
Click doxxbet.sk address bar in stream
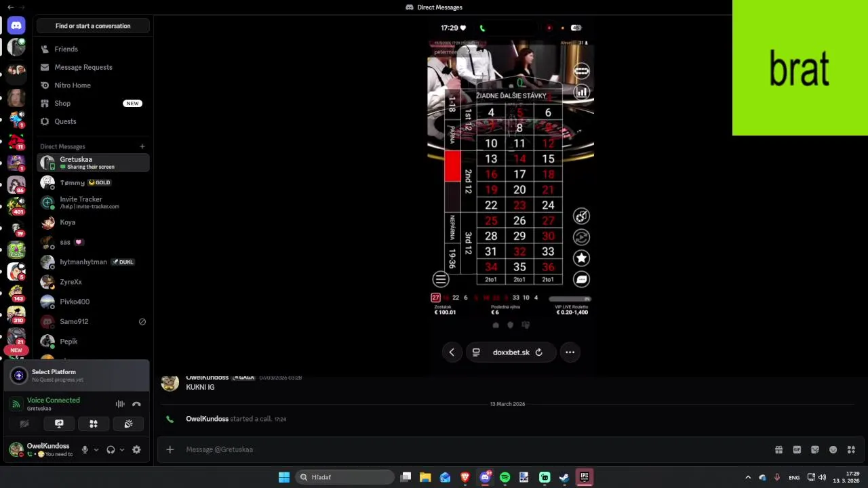click(x=511, y=352)
